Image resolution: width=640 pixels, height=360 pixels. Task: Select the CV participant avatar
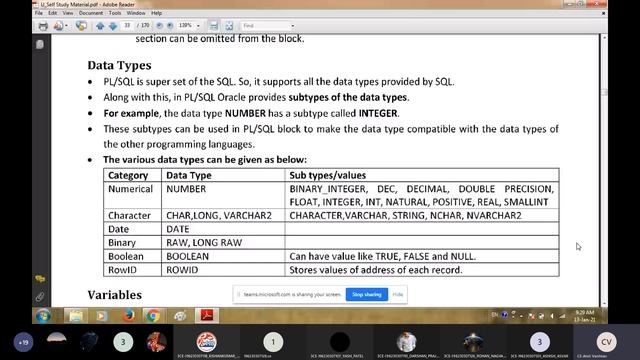pyautogui.click(x=606, y=342)
